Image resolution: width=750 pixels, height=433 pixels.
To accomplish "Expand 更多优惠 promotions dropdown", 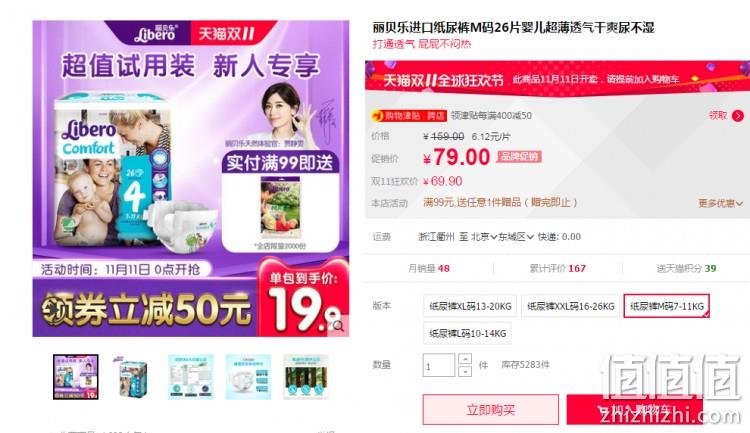I will (x=720, y=203).
